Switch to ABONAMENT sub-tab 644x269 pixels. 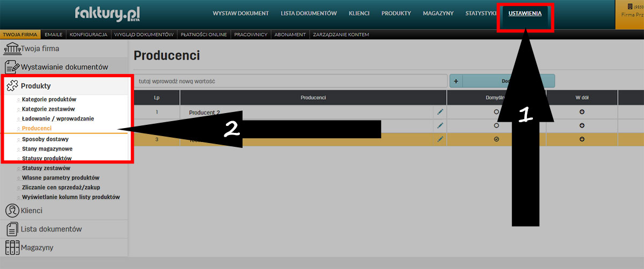click(290, 35)
